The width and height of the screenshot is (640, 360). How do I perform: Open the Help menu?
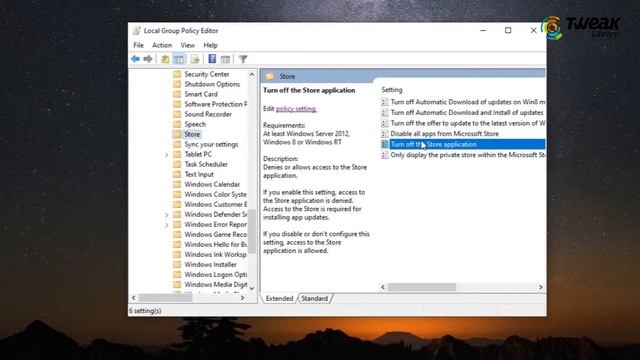(x=210, y=45)
